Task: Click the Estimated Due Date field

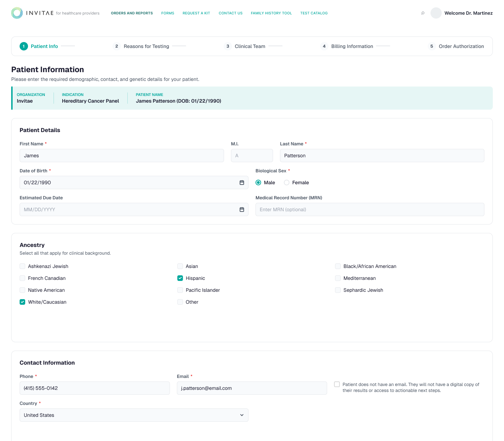Action: point(134,209)
